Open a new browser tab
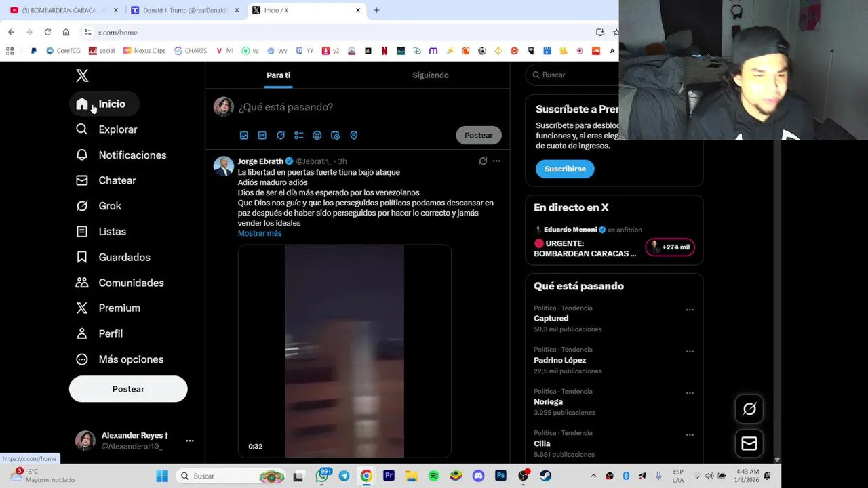The height and width of the screenshot is (488, 868). pos(376,10)
